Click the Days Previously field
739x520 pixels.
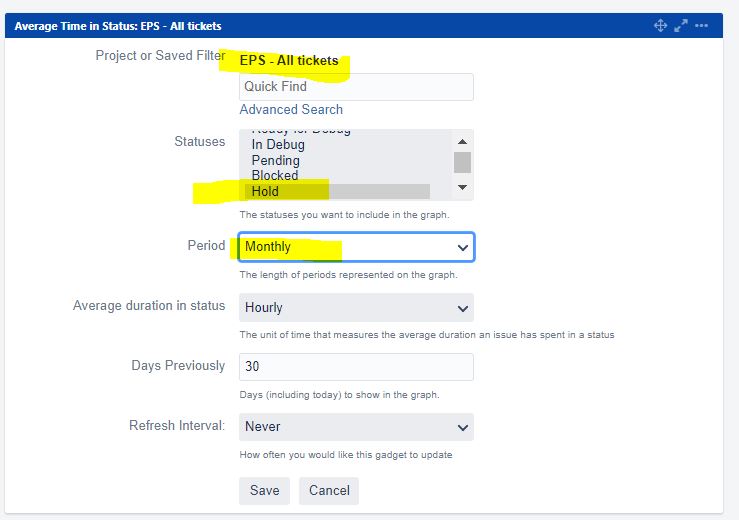coord(356,367)
